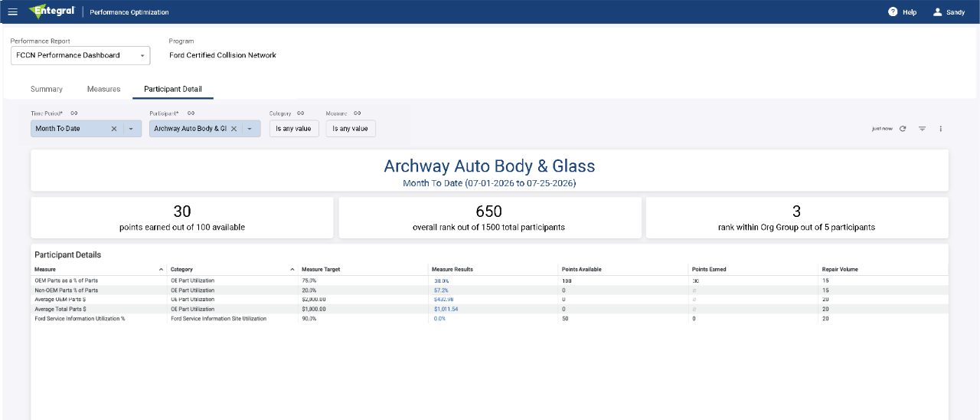The image size is (980, 420).
Task: Click the 75.0% measure target cell
Action: (x=309, y=281)
